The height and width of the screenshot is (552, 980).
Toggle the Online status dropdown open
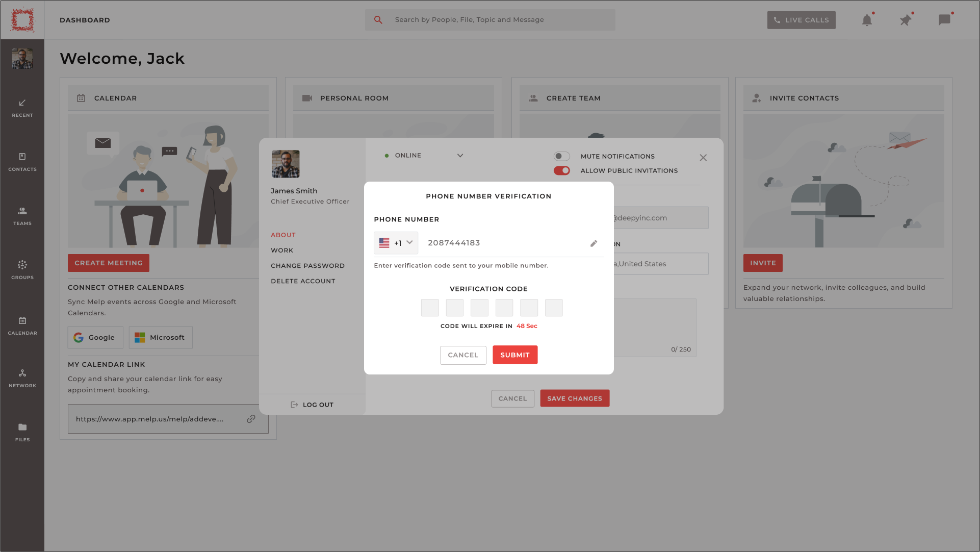tap(460, 155)
